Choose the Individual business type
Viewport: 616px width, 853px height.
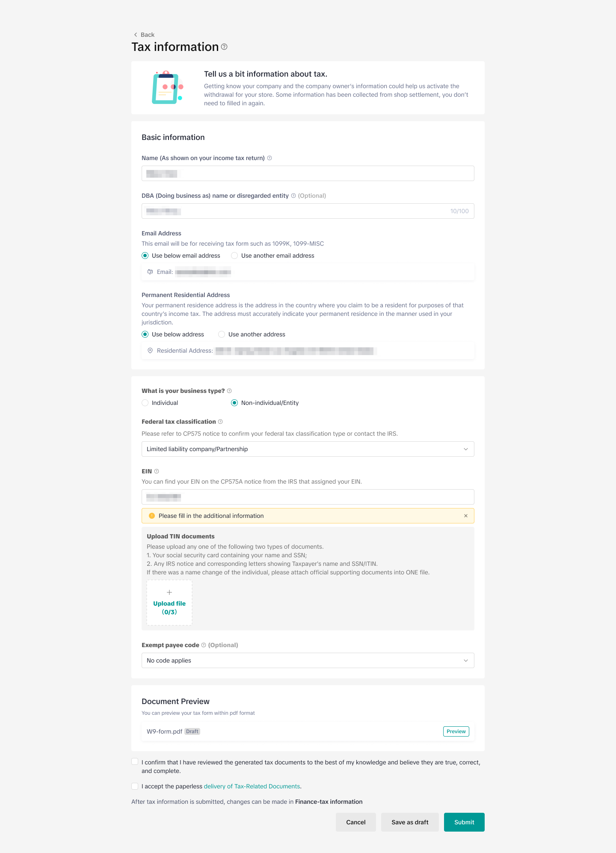[x=145, y=403]
